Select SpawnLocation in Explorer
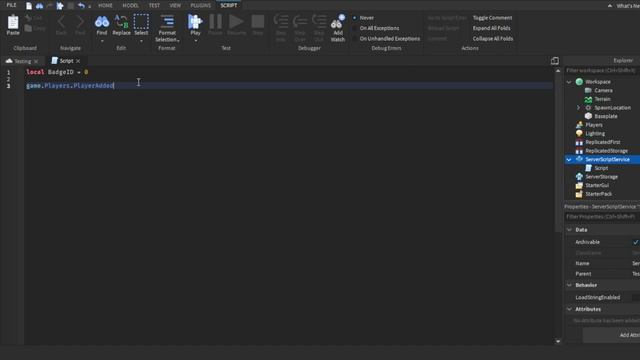This screenshot has width=640, height=360. coord(612,108)
